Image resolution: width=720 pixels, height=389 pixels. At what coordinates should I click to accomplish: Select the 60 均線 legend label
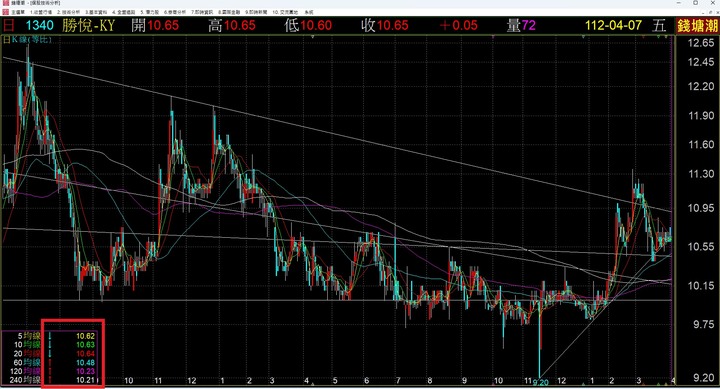click(27, 362)
